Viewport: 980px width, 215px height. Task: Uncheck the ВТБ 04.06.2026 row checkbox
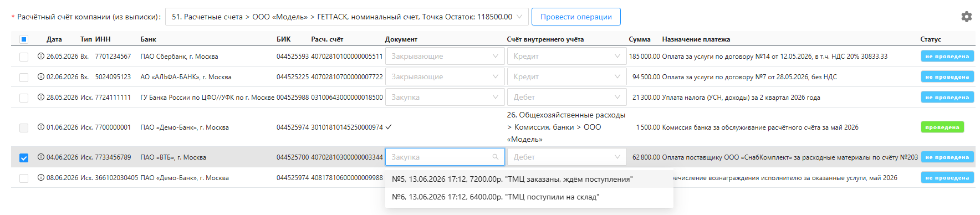tap(24, 157)
